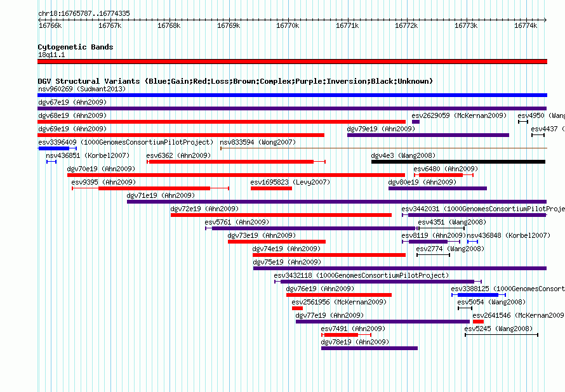
Task: Open dgv80e19 (Ahn2009) variant label
Action: [422, 182]
